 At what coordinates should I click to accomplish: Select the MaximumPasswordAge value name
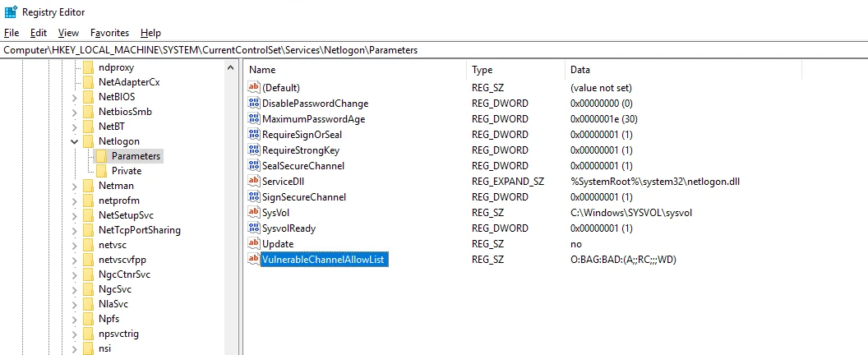click(313, 118)
